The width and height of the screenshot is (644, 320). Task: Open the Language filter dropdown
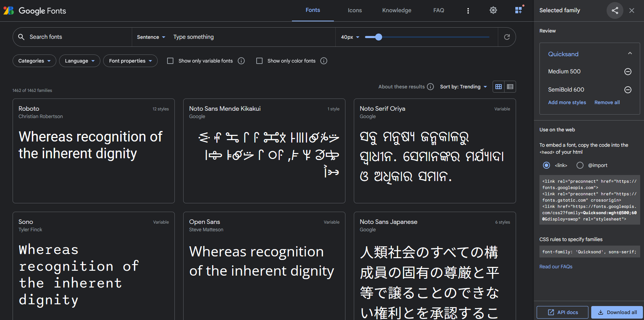[80, 61]
